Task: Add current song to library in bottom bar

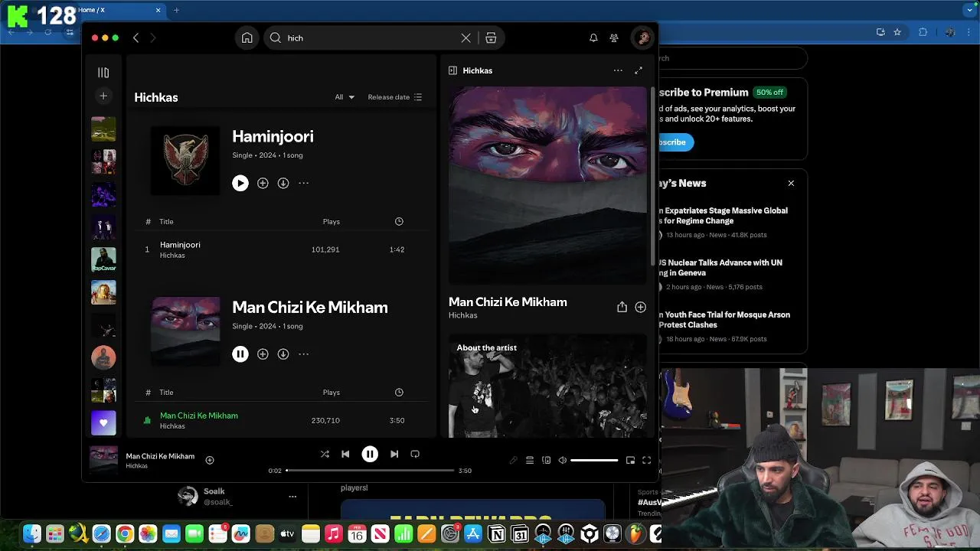Action: 210,460
